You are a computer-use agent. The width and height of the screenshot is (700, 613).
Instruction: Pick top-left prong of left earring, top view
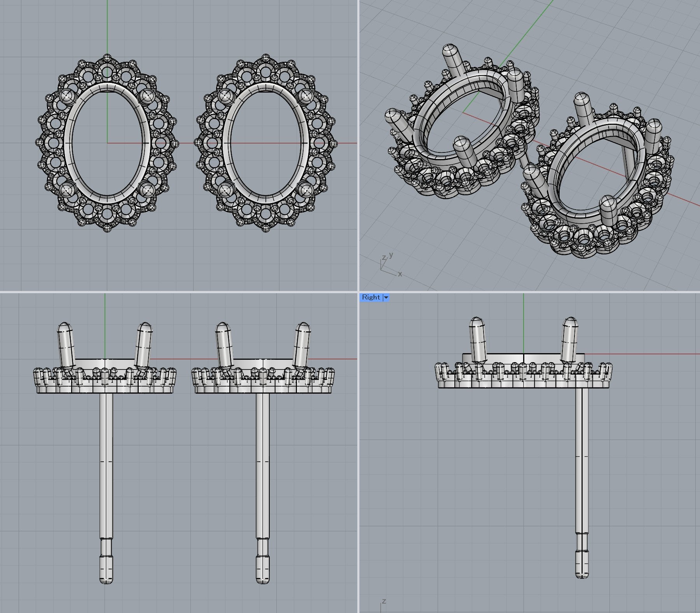[67, 96]
